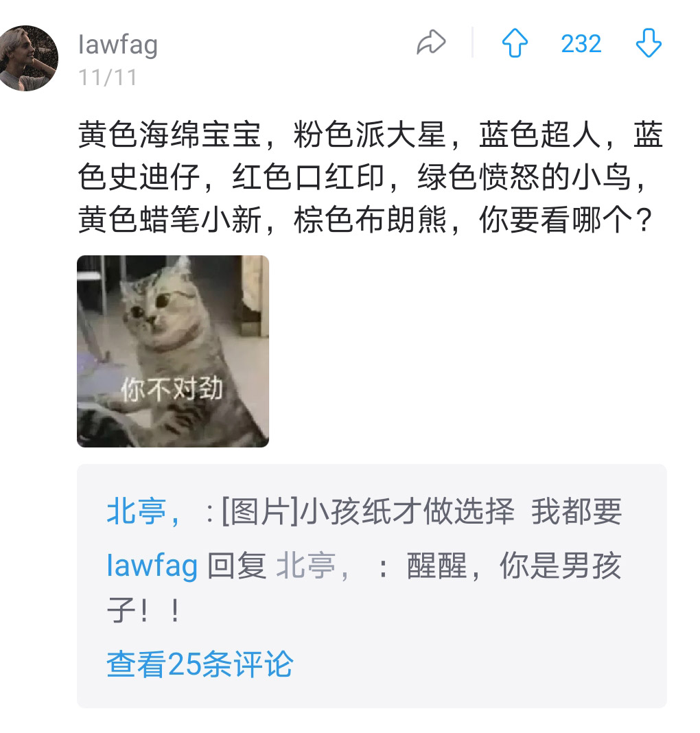The image size is (700, 733).
Task: Tap the 11/11 date stamp
Action: click(x=108, y=78)
